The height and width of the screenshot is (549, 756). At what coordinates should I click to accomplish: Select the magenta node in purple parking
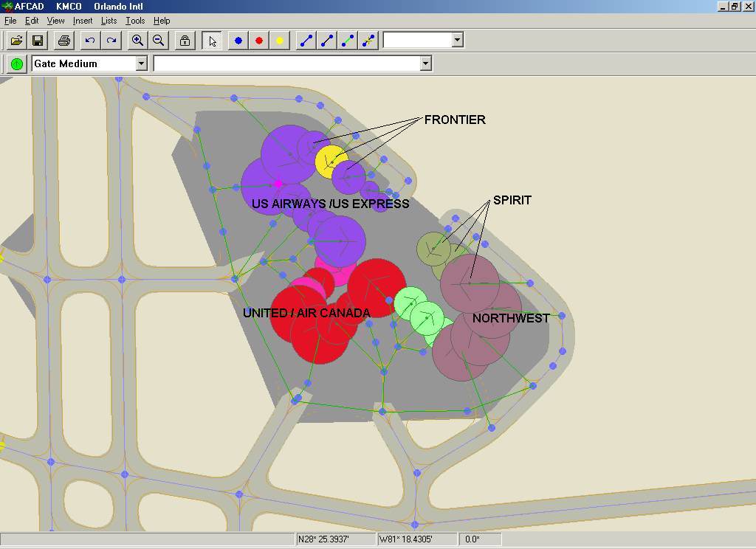[x=278, y=184]
